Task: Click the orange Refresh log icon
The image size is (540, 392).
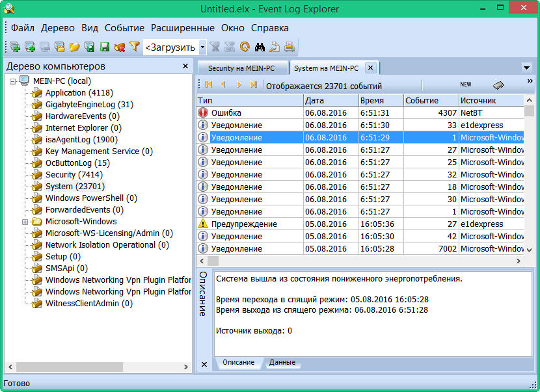Action: [245, 47]
